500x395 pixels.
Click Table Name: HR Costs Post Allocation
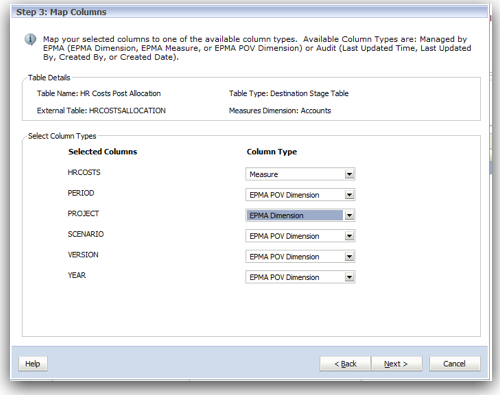click(99, 93)
